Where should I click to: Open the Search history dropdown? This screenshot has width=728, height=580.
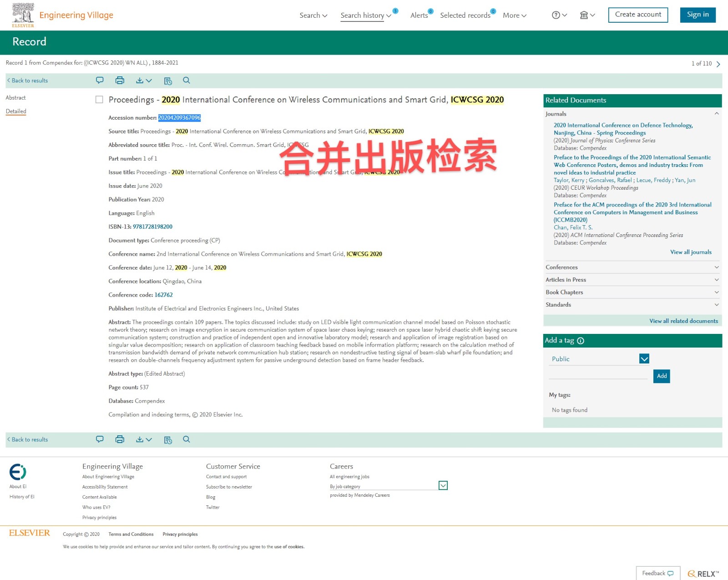pos(366,15)
